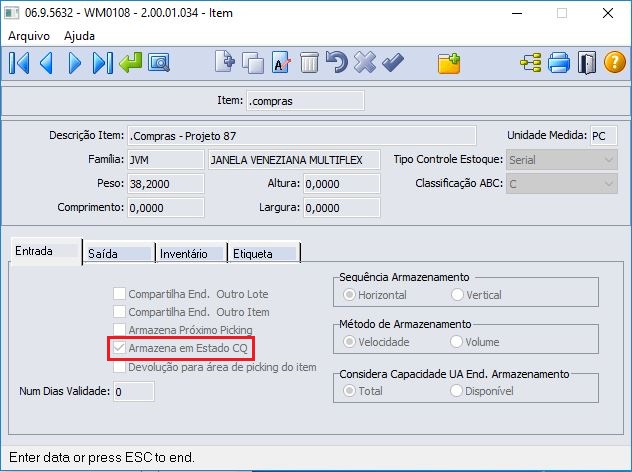Select Velocidade storage method
The height and width of the screenshot is (472, 632).
click(349, 342)
